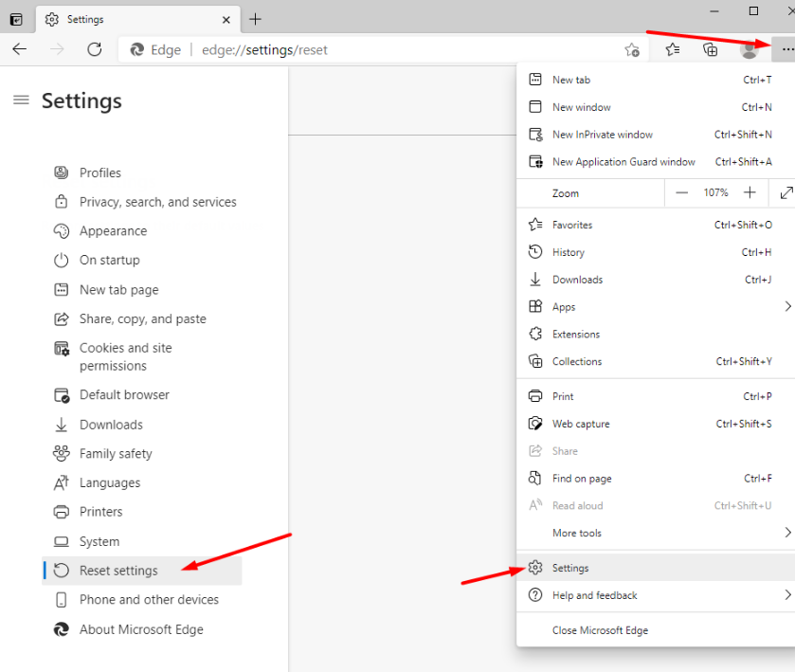Open Collections toolbar icon
Image resolution: width=795 pixels, height=672 pixels.
click(711, 49)
